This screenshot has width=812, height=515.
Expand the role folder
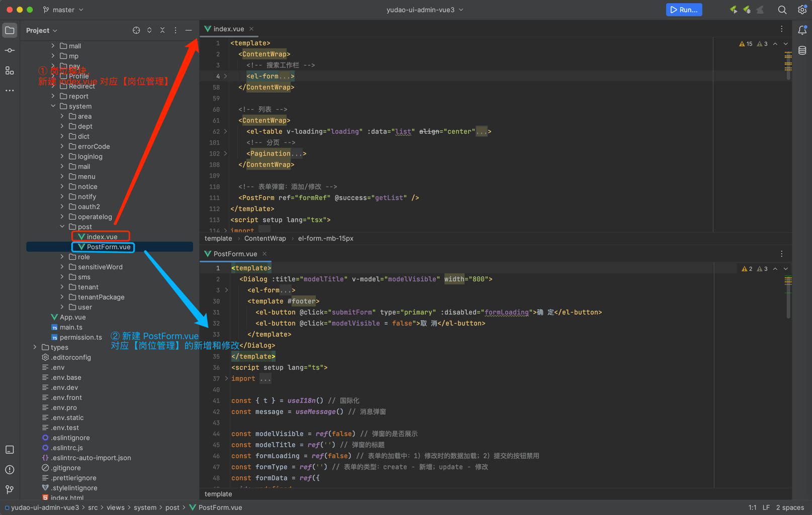[62, 257]
